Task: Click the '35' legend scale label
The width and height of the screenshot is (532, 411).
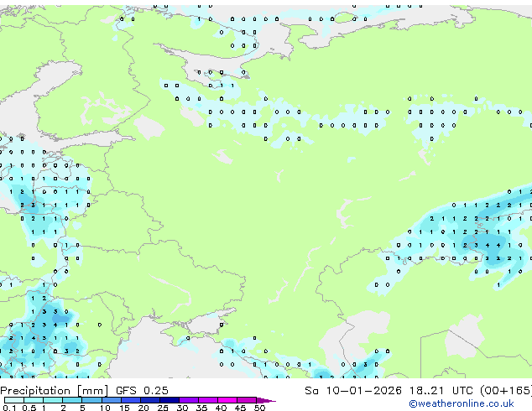Action: [201, 408]
